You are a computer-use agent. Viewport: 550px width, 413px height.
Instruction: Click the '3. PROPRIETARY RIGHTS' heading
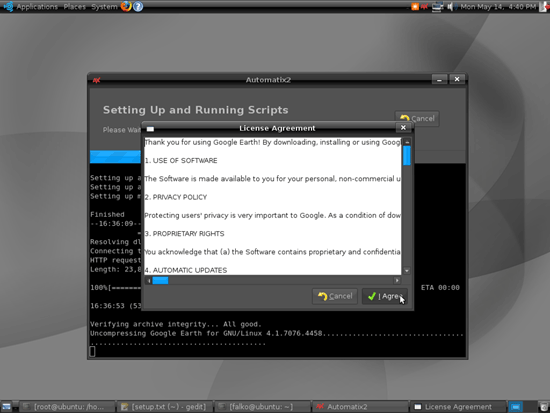pos(185,234)
